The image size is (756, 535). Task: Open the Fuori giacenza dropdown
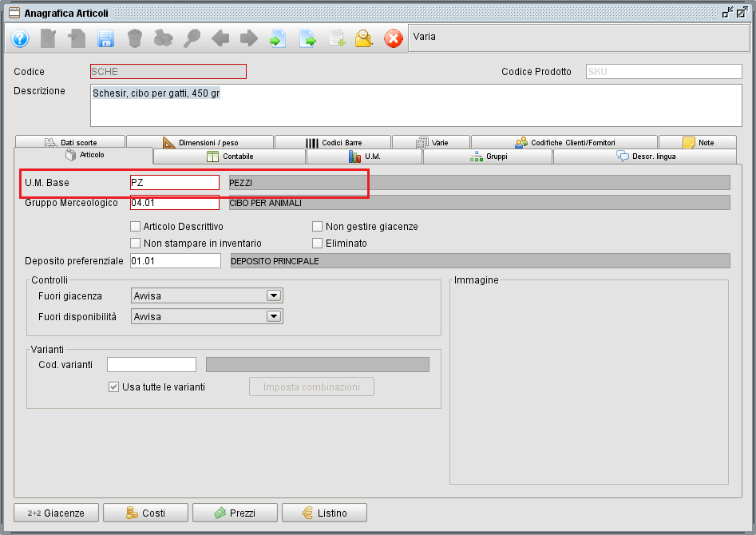(x=274, y=296)
